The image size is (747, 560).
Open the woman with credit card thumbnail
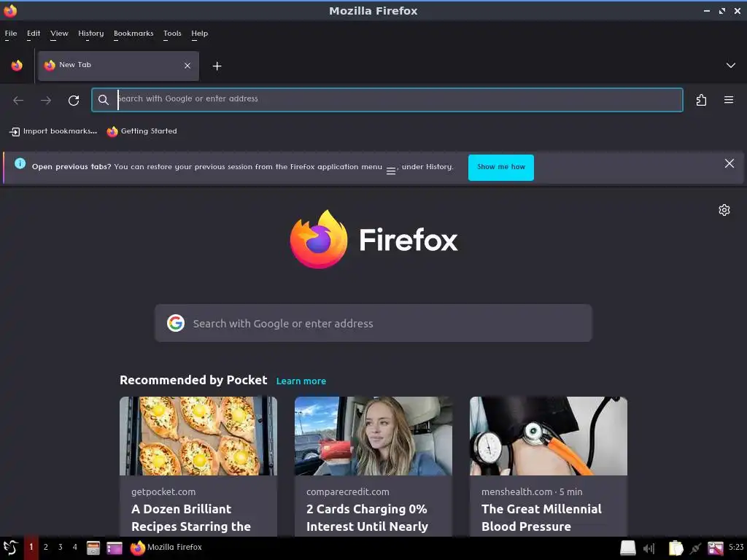pyautogui.click(x=373, y=436)
